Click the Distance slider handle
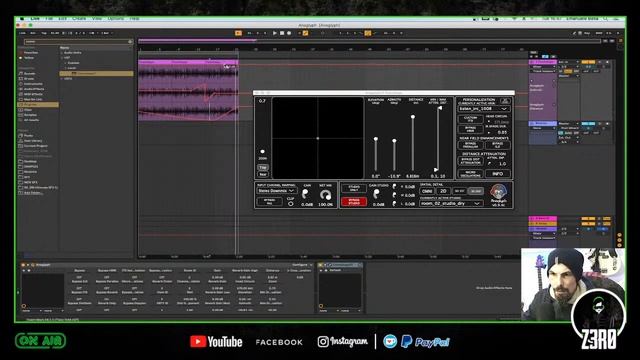640x360 pixels. point(413,117)
